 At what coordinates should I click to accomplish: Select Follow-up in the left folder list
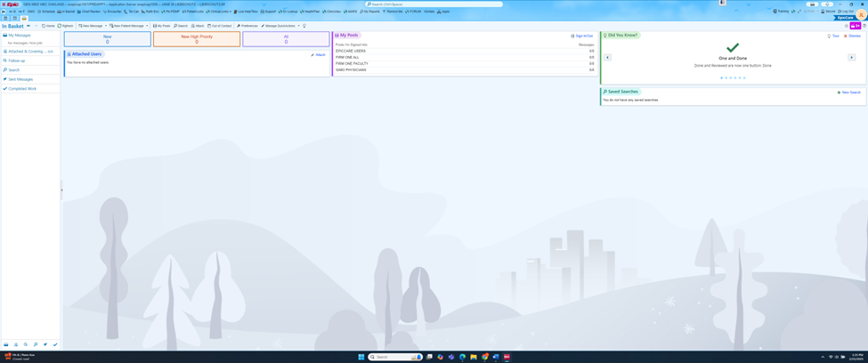[x=16, y=60]
